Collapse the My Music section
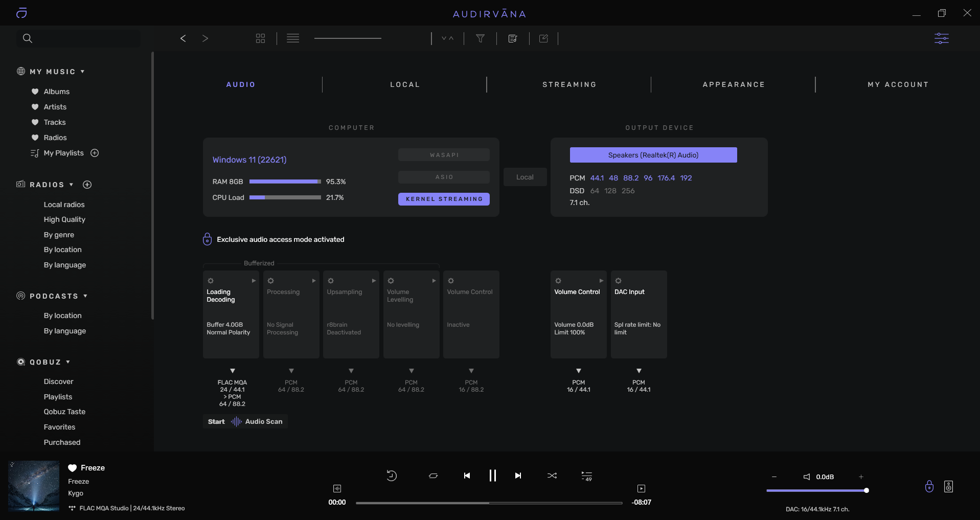980x520 pixels. pos(82,72)
